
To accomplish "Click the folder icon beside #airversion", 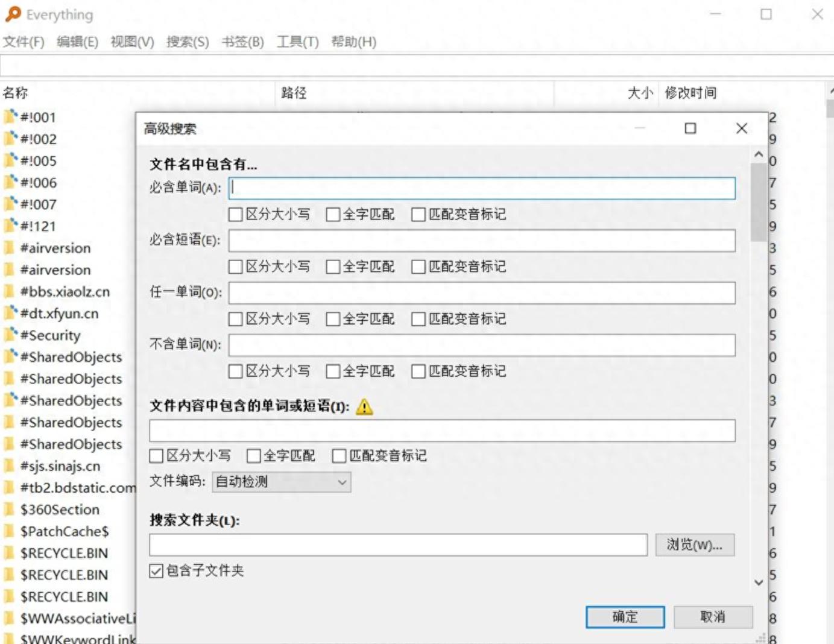I will click(x=10, y=248).
